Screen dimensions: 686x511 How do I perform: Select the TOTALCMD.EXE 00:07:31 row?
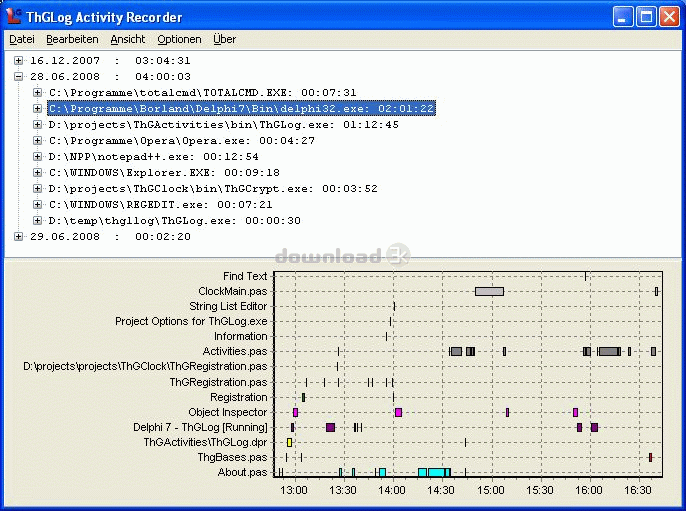click(203, 92)
